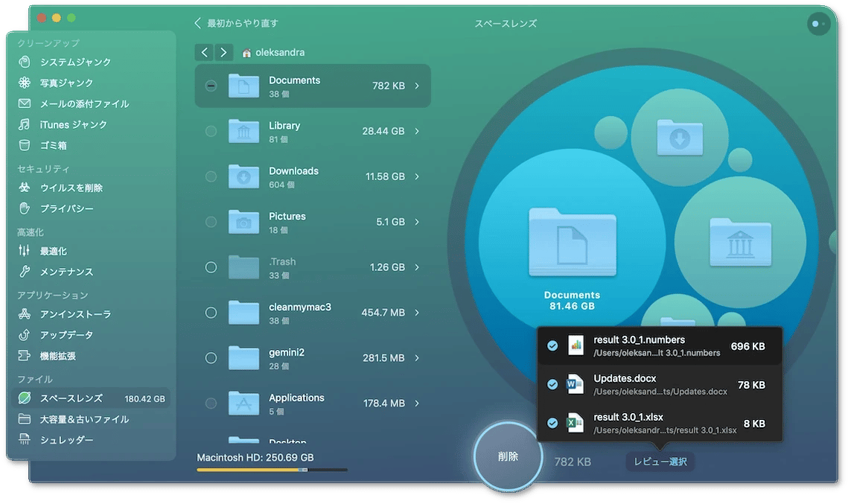Uncheck result 3.0_1.xlsx in review popup
The height and width of the screenshot is (504, 848).
point(552,423)
